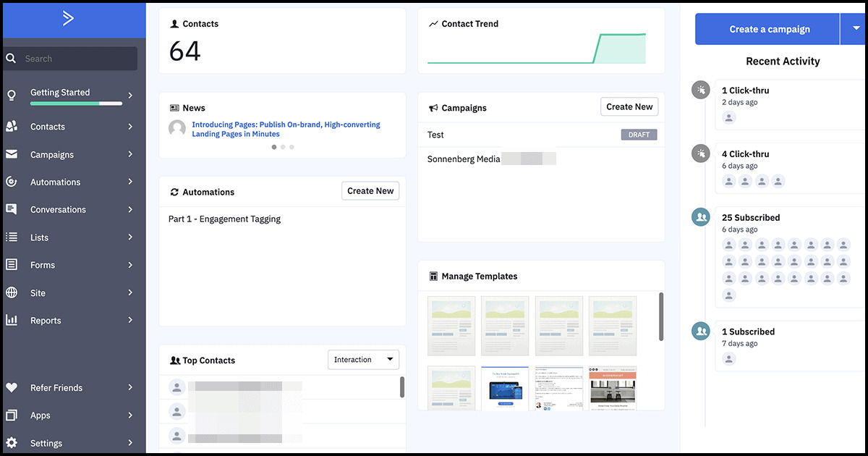
Task: Select the Apps icon in the sidebar
Action: [10, 415]
